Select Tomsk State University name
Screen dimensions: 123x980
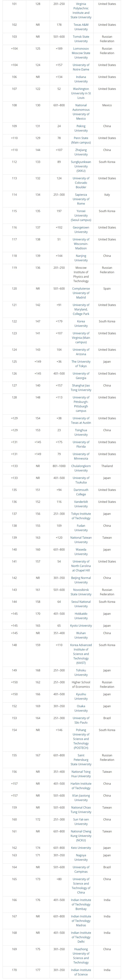pos(81,39)
